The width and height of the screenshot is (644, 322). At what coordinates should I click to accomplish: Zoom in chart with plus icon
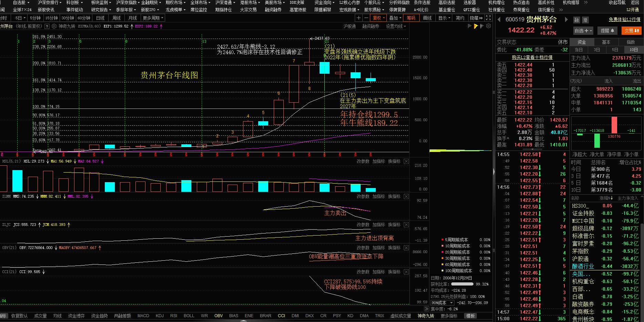pyautogui.click(x=359, y=18)
